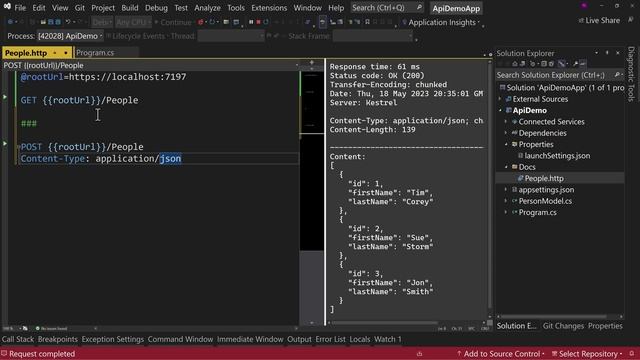Open the Add to Source Control dropdown

pos(501,354)
